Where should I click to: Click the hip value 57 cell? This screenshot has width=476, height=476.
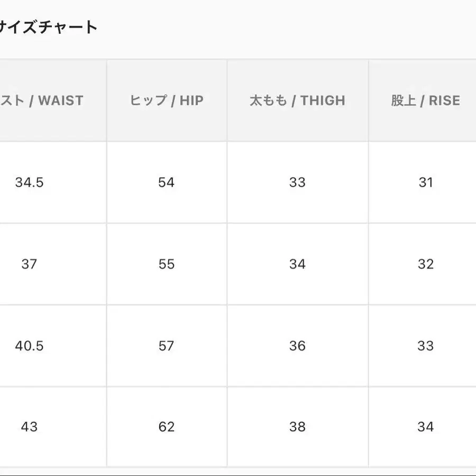tap(167, 346)
